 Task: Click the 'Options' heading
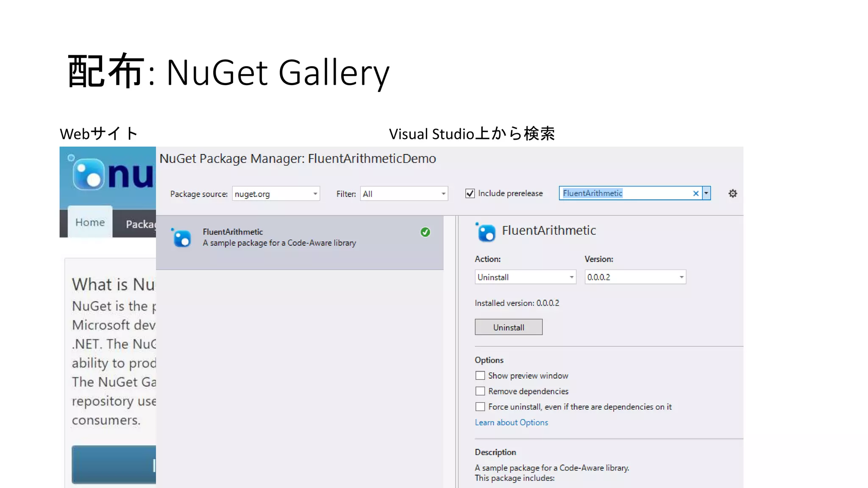pos(489,360)
